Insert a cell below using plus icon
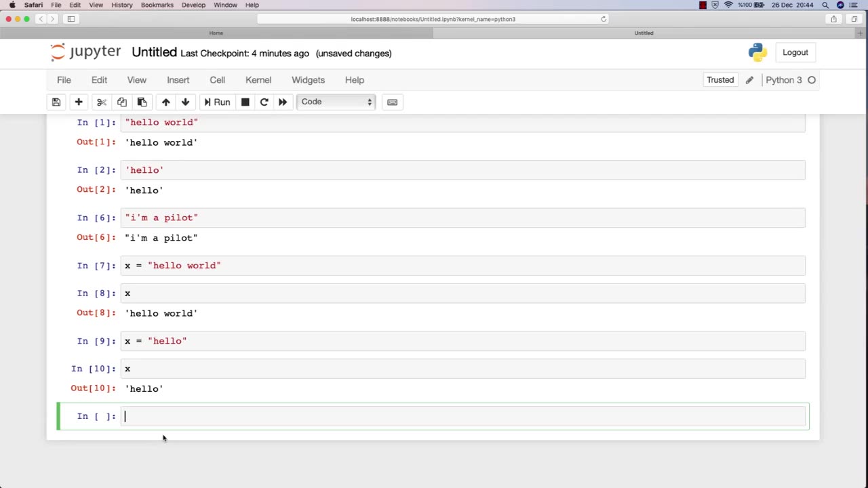Screen dimensions: 868x488 click(x=79, y=102)
